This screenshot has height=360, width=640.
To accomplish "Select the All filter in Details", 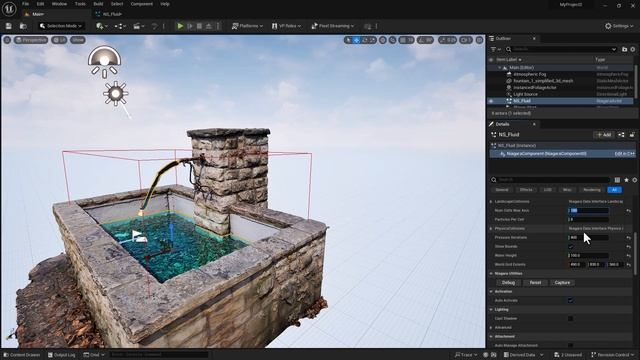I will pos(614,190).
